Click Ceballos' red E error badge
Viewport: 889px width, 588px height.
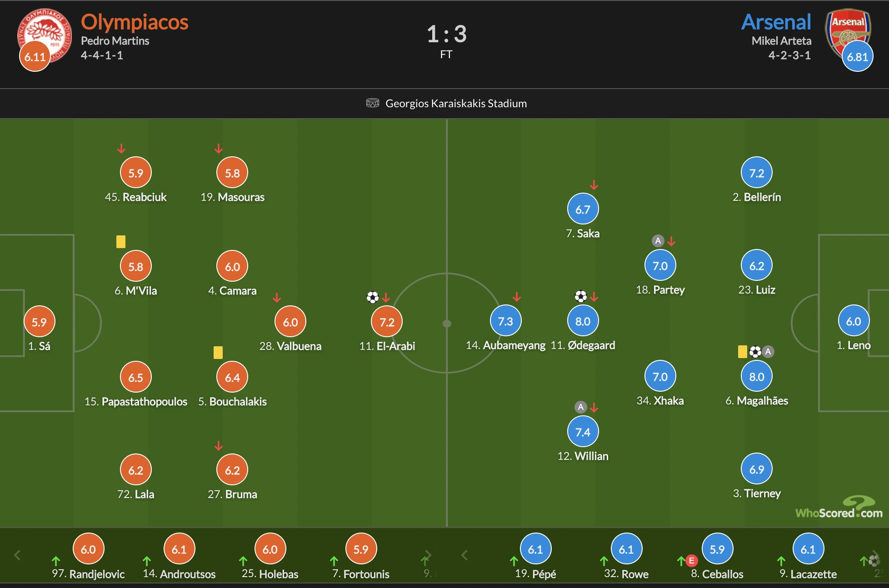tap(692, 561)
